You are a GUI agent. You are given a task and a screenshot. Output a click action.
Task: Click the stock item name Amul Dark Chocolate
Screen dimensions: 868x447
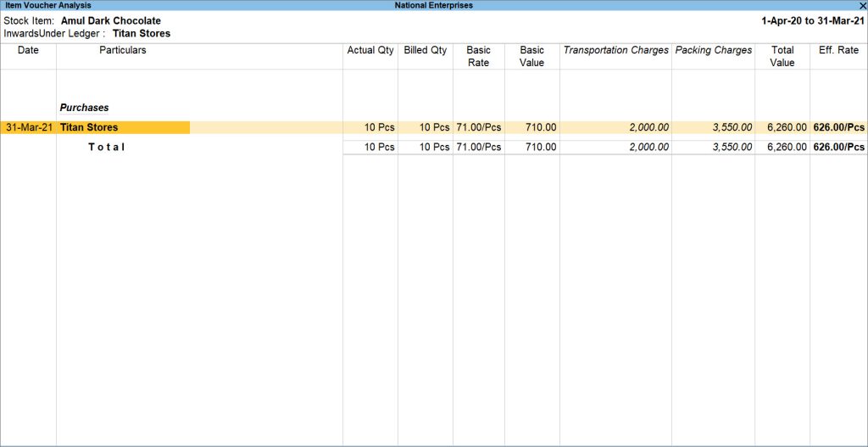111,21
